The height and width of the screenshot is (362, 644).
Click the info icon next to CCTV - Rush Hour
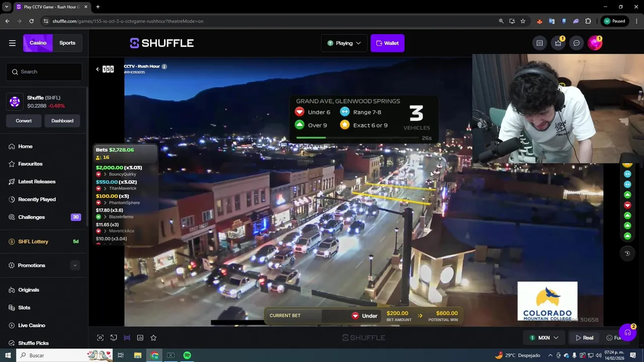pyautogui.click(x=164, y=66)
